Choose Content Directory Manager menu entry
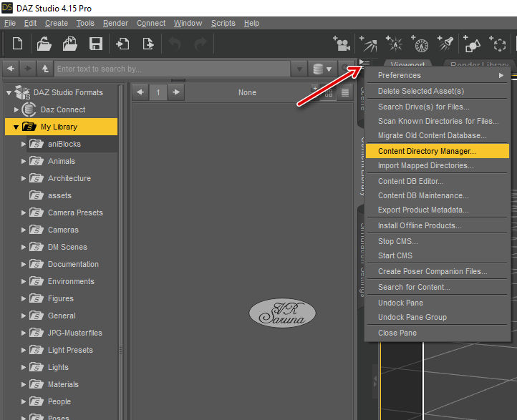Screen dimensions: 517x420 tap(438, 151)
